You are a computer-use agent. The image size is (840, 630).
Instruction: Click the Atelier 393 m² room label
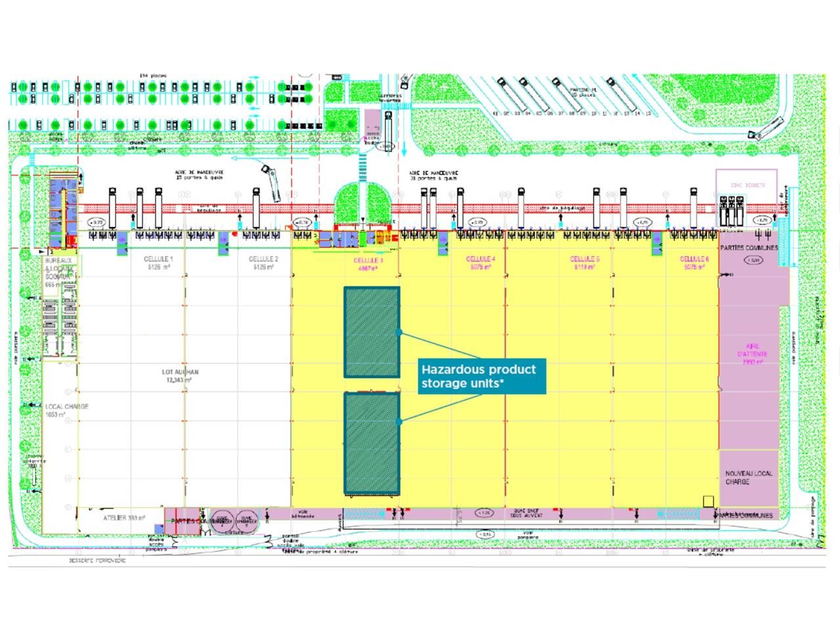point(124,518)
